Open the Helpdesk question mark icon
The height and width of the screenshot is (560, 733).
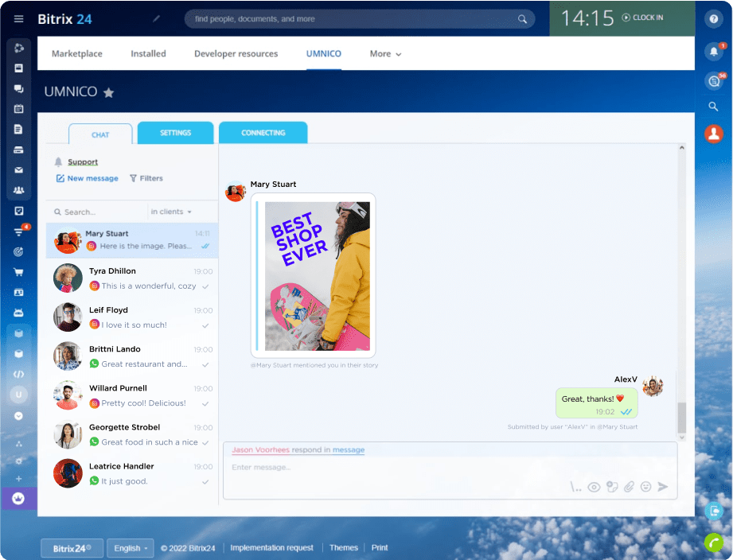click(714, 18)
